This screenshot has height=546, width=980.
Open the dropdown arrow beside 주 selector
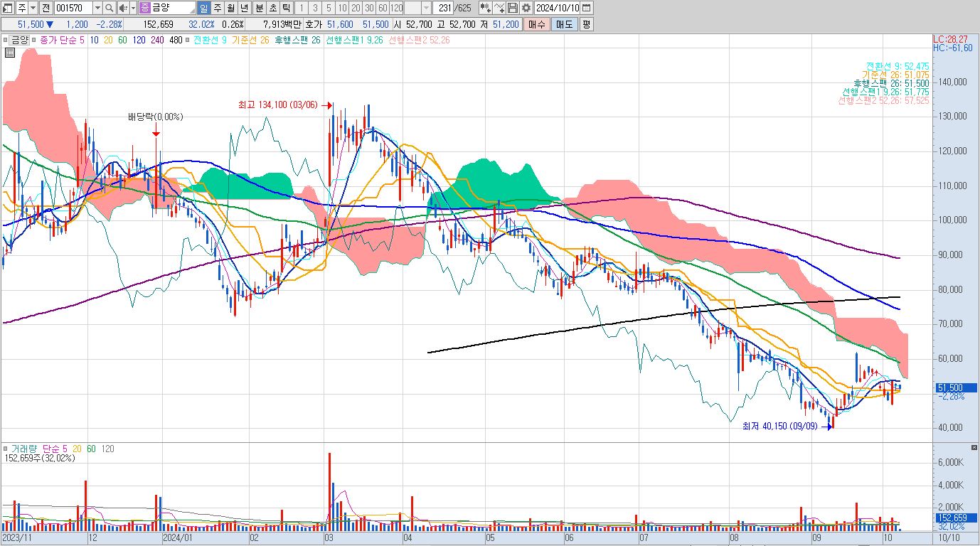point(33,8)
